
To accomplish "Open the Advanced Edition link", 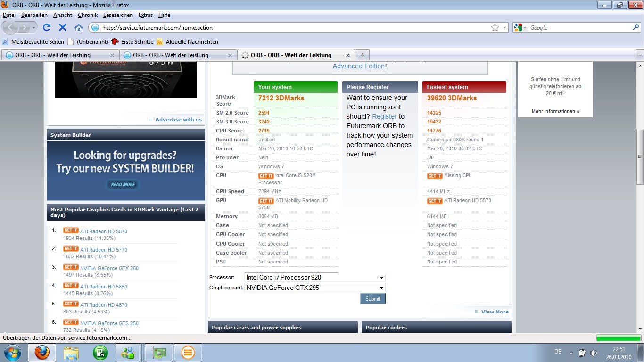I will 358,66.
